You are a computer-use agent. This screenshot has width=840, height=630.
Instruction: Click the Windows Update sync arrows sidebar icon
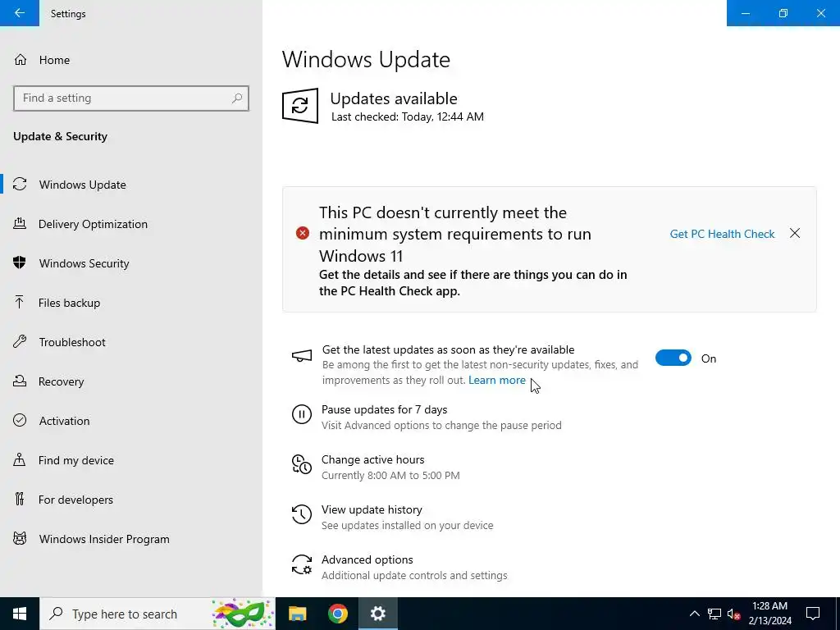click(20, 185)
